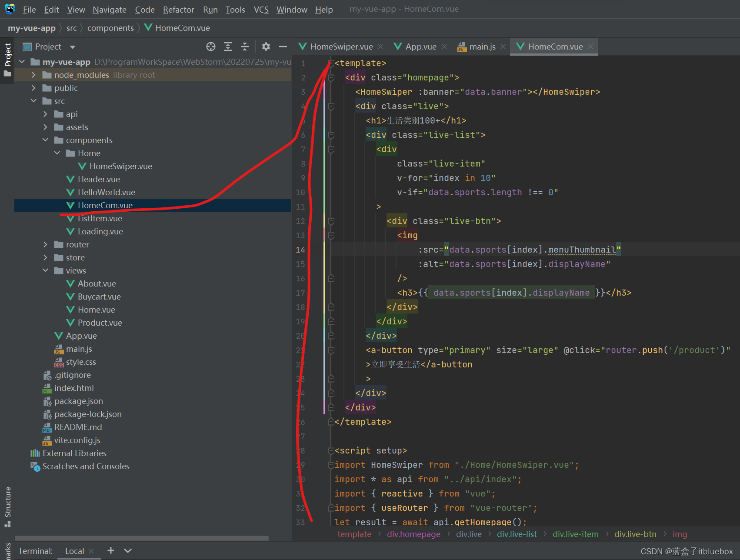Toggle the Structure side tool window button
This screenshot has height=560, width=740.
pyautogui.click(x=7, y=507)
